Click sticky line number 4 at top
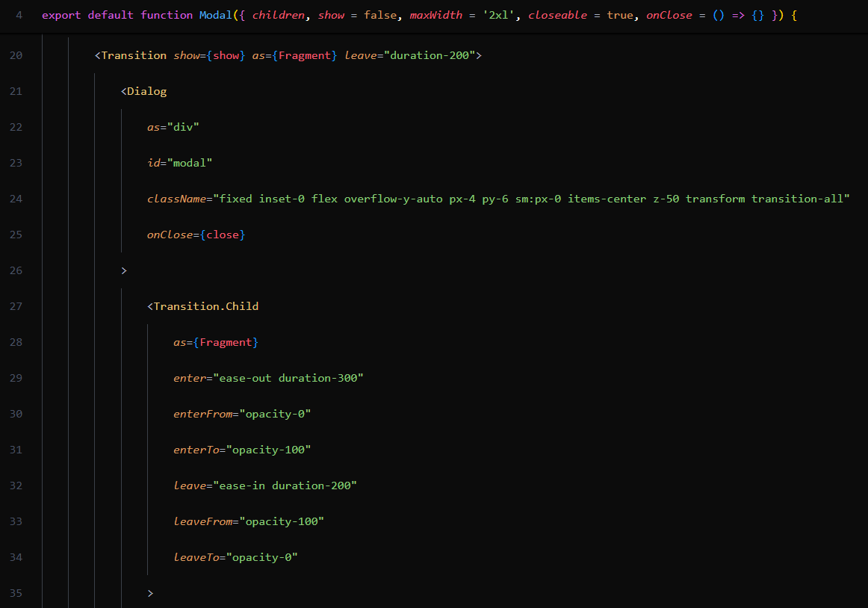868x608 pixels. (19, 16)
